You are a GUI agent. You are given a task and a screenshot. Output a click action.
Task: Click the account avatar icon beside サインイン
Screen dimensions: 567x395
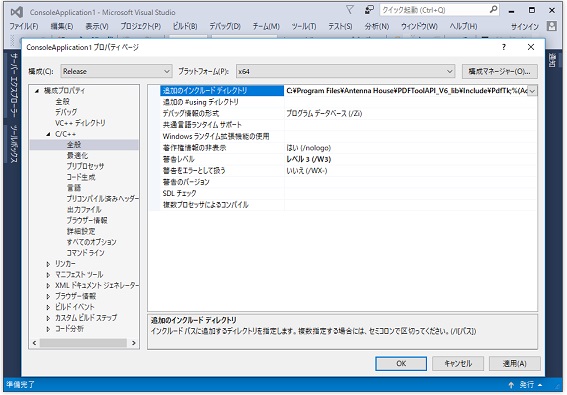551,26
